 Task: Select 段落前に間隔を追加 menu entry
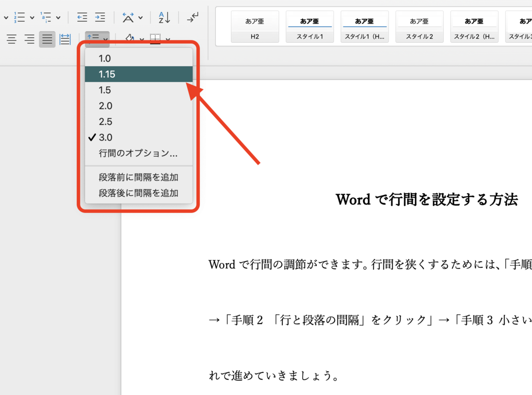(138, 177)
